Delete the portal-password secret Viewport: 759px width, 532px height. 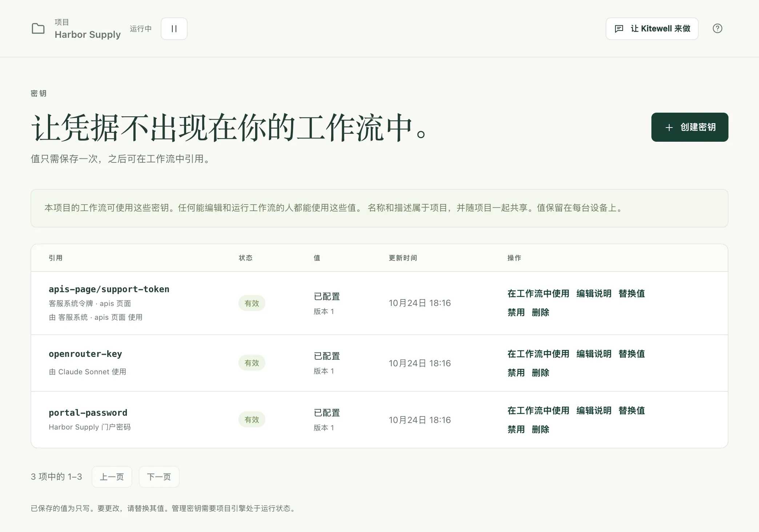(x=541, y=430)
